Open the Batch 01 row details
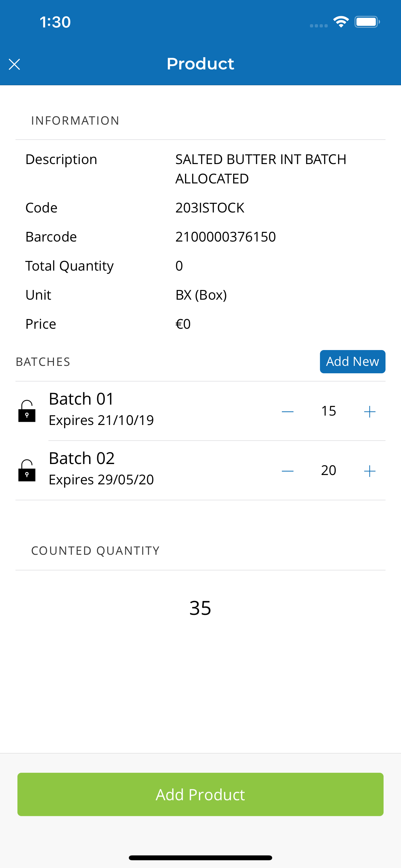This screenshot has height=868, width=401. tap(200, 411)
